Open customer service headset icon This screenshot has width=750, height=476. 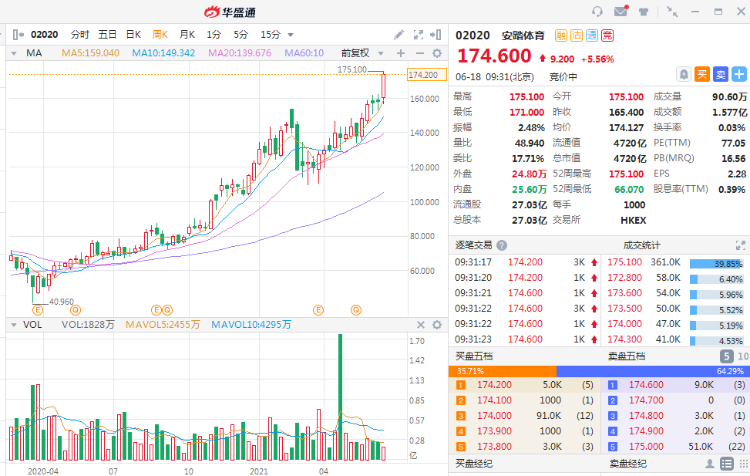pyautogui.click(x=597, y=11)
